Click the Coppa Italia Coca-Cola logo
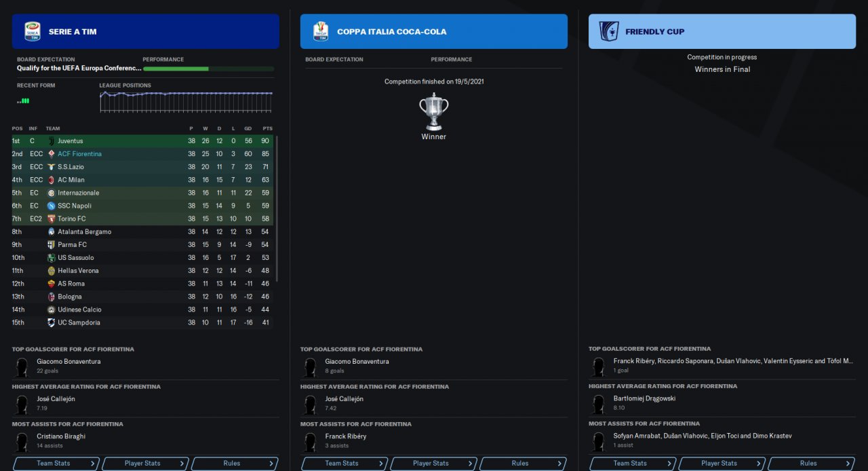This screenshot has width=868, height=471. pos(320,31)
